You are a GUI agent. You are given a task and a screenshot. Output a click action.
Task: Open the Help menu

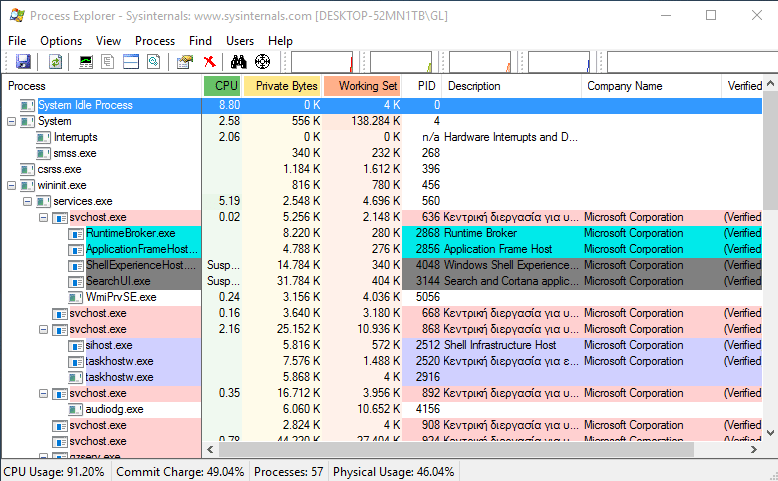[x=280, y=41]
